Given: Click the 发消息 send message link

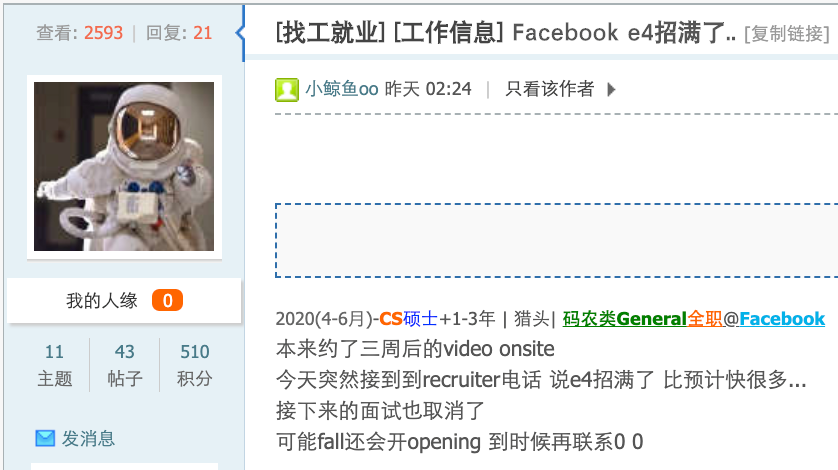Looking at the screenshot, I should point(88,438).
